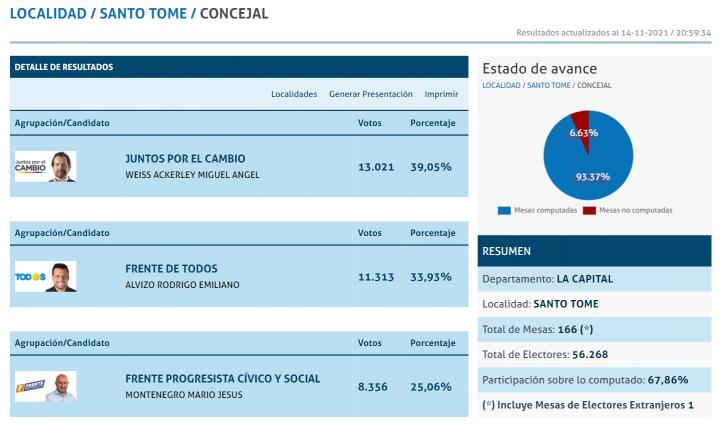Open SANTO TOME breadcrumb in page title
Image resolution: width=720 pixels, height=425 pixels.
tap(143, 13)
